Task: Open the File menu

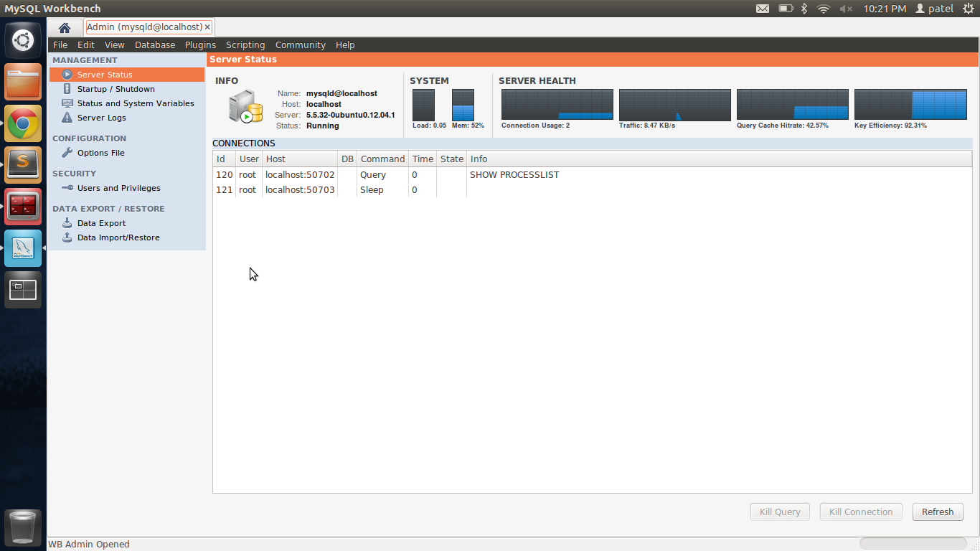Action: click(x=60, y=44)
